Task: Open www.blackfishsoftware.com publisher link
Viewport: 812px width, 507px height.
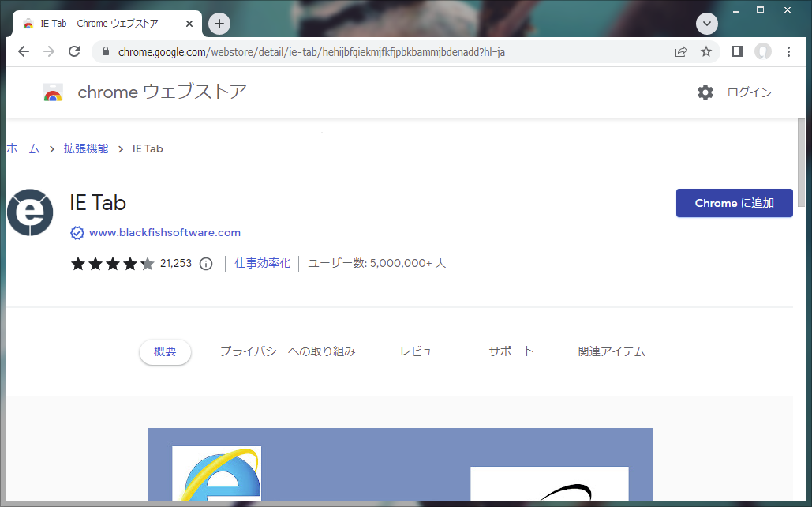Action: tap(165, 232)
